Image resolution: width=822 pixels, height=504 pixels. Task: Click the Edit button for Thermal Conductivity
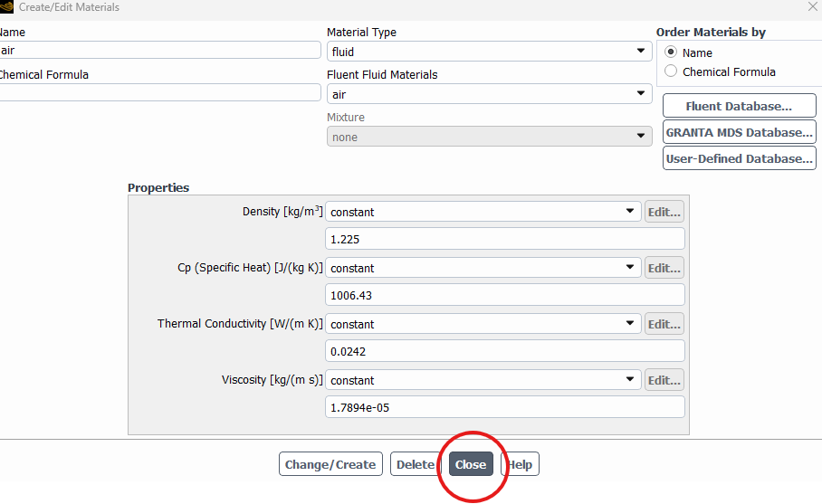click(x=664, y=324)
